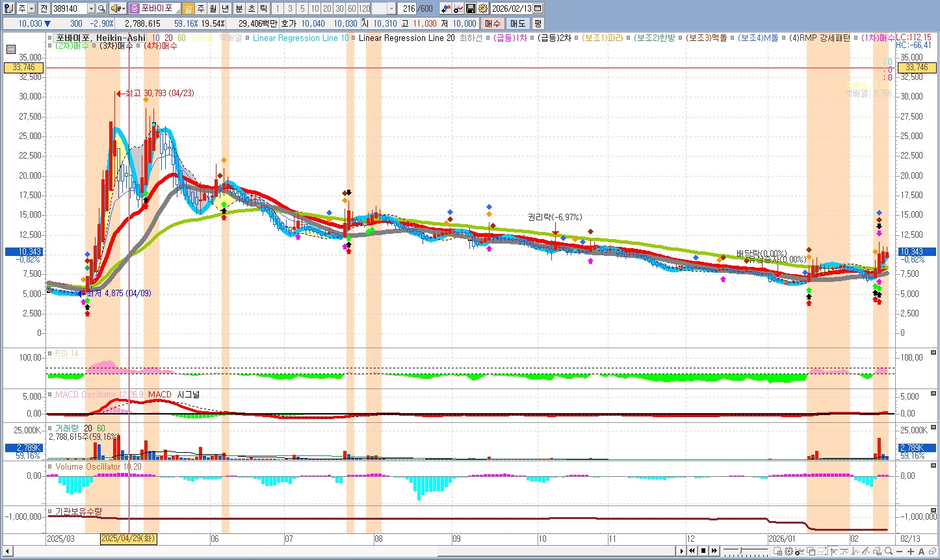940x560 pixels.
Task: Click the 전 button beside stock code
Action: [x=44, y=8]
